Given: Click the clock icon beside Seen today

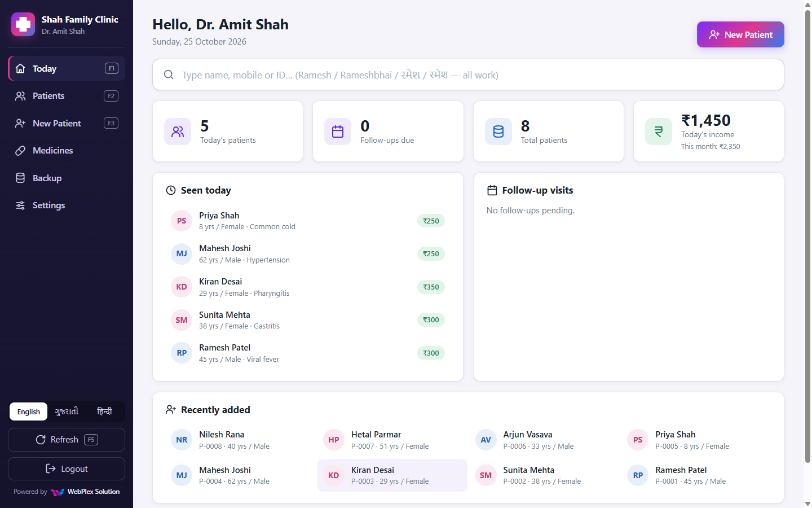Looking at the screenshot, I should pos(171,190).
